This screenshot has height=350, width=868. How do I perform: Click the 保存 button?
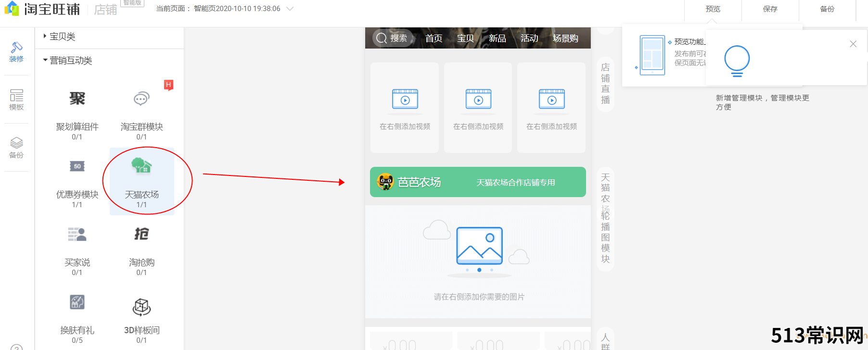[770, 9]
